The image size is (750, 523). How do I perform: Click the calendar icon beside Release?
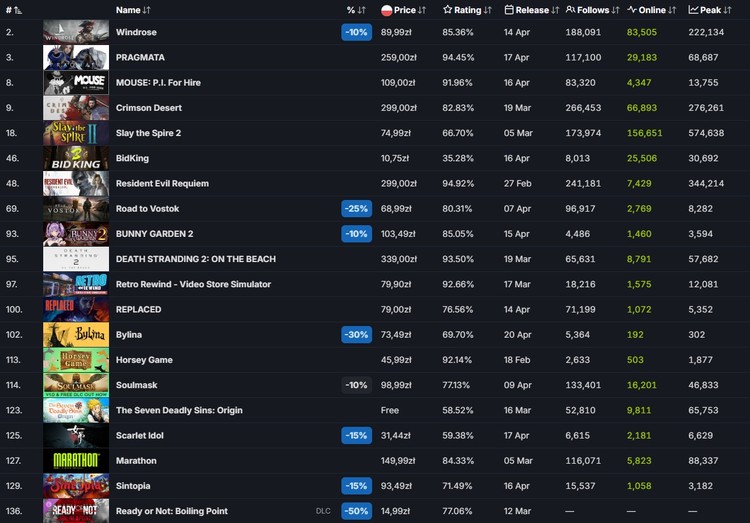509,10
